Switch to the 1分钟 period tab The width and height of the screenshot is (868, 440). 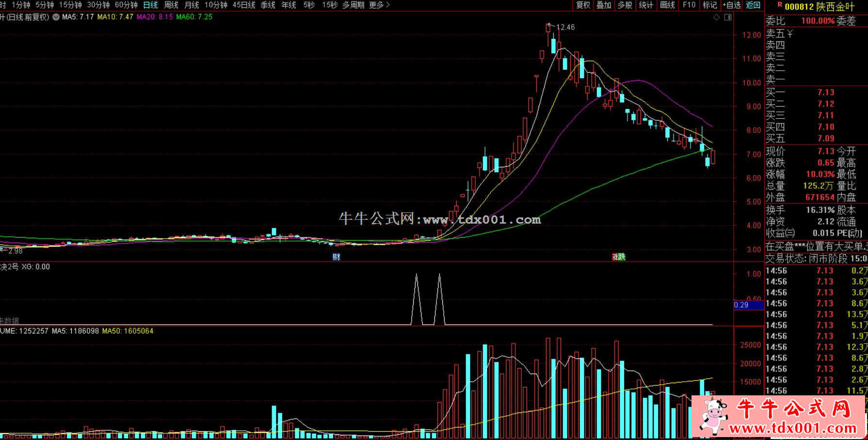[21, 5]
